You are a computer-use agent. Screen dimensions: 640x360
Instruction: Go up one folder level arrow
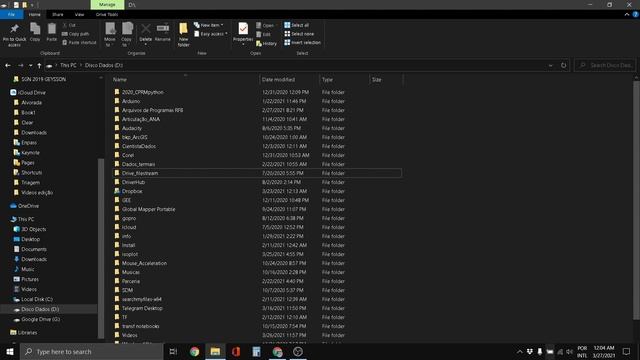pyautogui.click(x=39, y=65)
